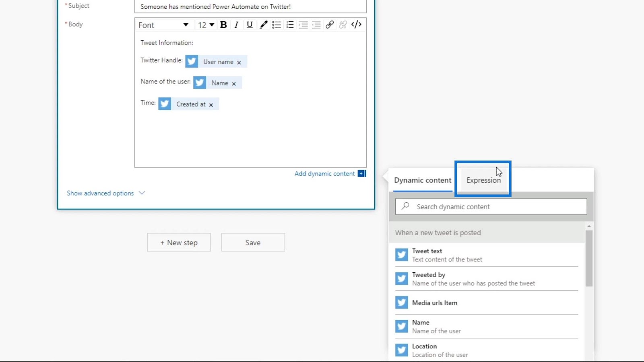The width and height of the screenshot is (644, 362).
Task: Expand Show advanced options
Action: point(100,193)
